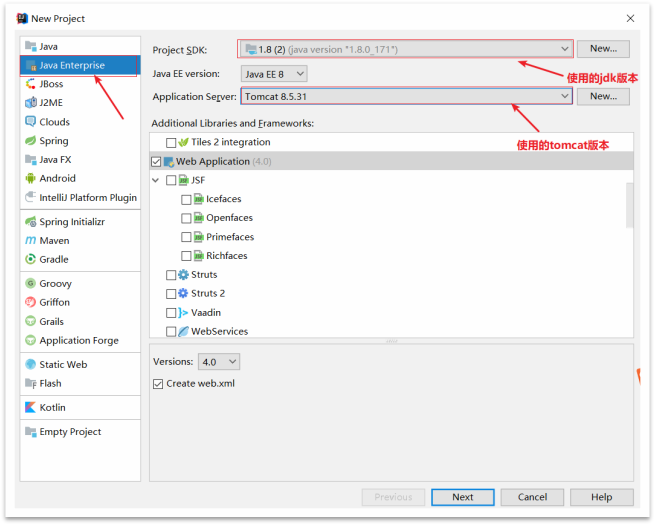Tick the WebServices checkbox
Viewport: 655px width, 524px height.
(171, 332)
